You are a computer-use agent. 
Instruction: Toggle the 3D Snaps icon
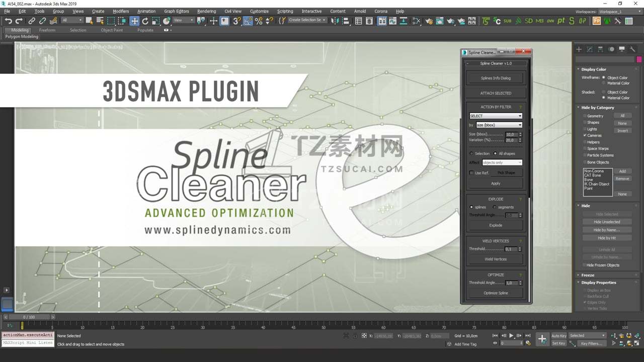236,21
